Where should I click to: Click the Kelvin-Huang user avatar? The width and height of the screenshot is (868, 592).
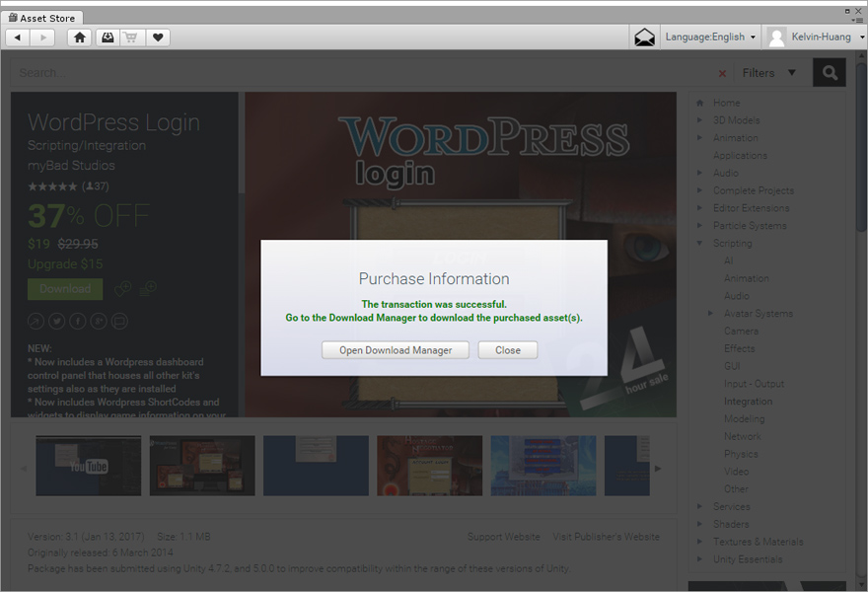tap(776, 37)
